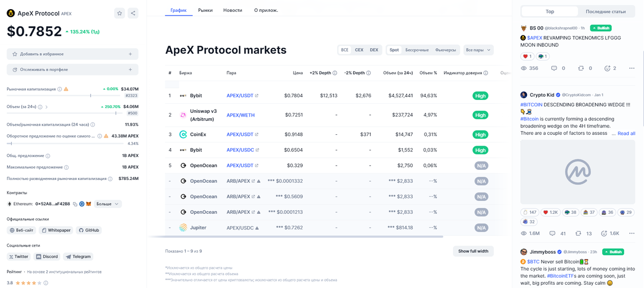644x288 pixels.
Task: Open the Crypto Kid post image thumbnail
Action: click(x=577, y=172)
